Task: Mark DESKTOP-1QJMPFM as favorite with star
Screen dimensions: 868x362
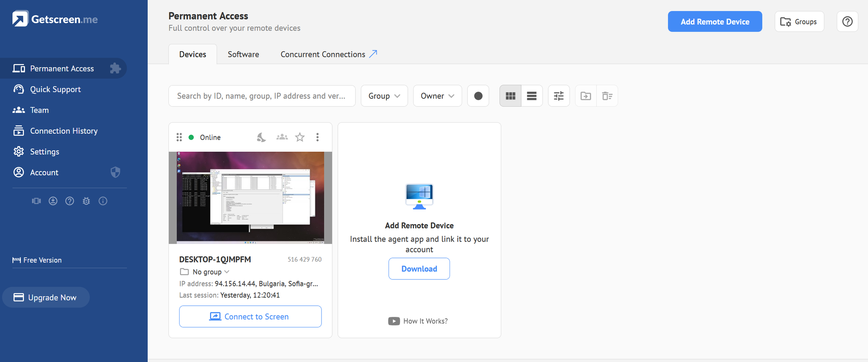Action: [300, 137]
